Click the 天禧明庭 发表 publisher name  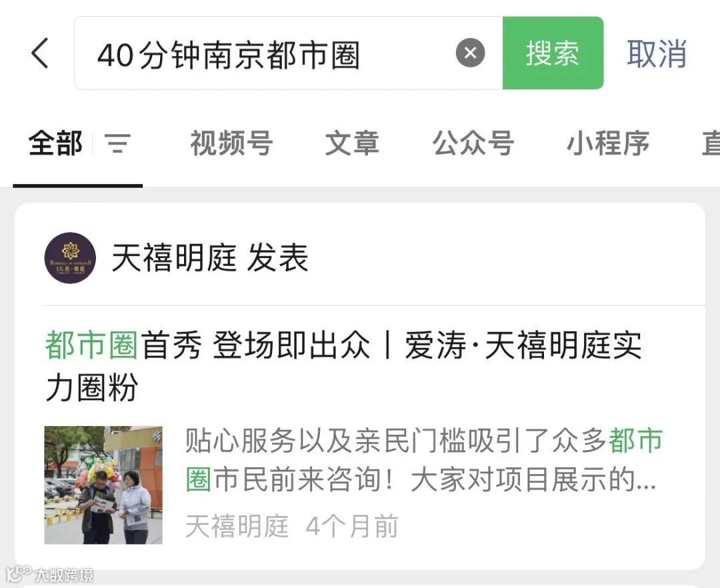(210, 258)
